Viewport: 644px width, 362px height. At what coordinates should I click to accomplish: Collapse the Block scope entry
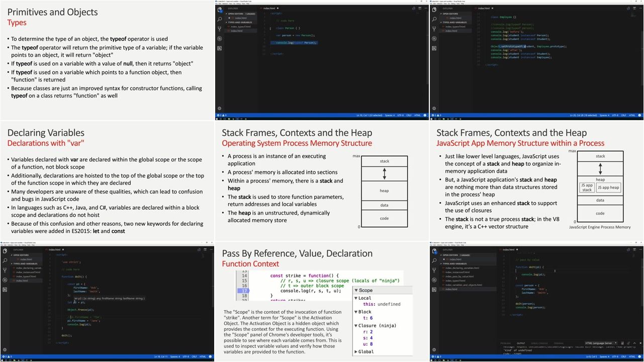[x=356, y=312]
